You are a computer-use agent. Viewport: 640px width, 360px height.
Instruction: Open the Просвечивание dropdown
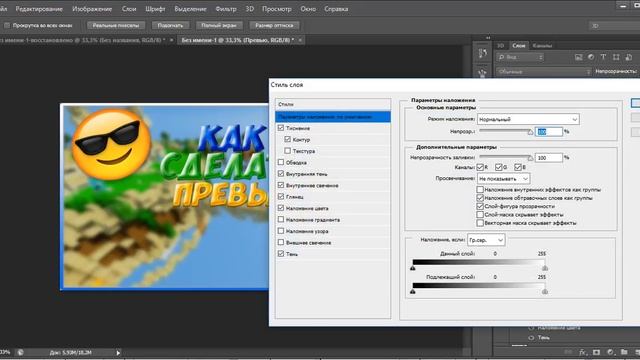tap(503, 178)
